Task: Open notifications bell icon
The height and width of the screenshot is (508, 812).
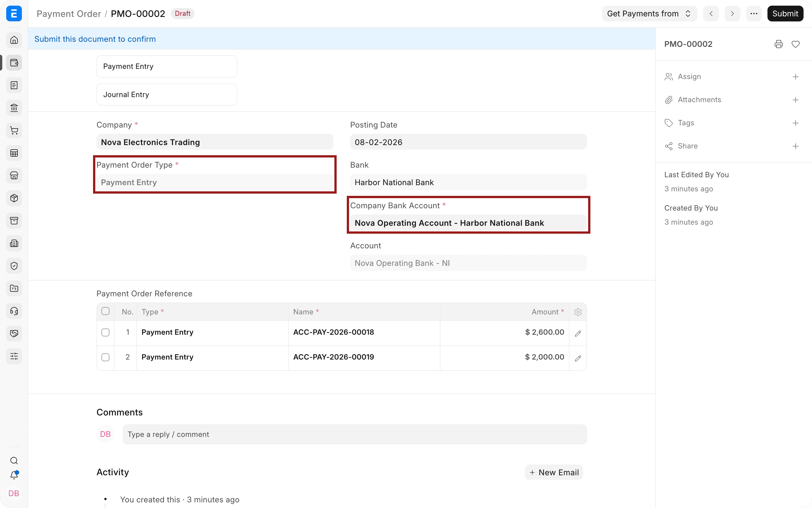Action: tap(14, 475)
